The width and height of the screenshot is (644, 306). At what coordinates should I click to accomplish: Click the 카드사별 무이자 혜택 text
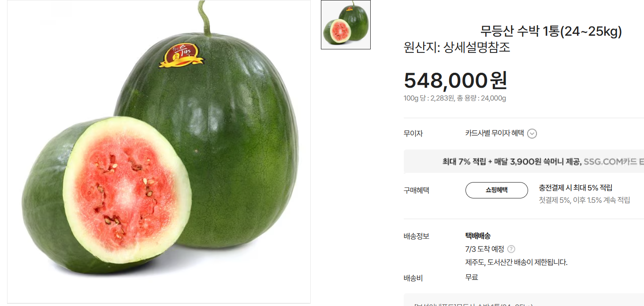pos(495,133)
